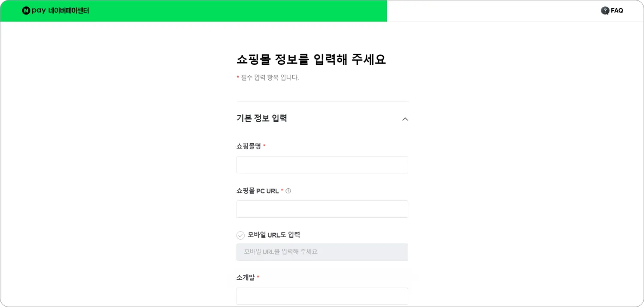Click the 소개말 field label
This screenshot has width=644, height=307.
click(246, 277)
